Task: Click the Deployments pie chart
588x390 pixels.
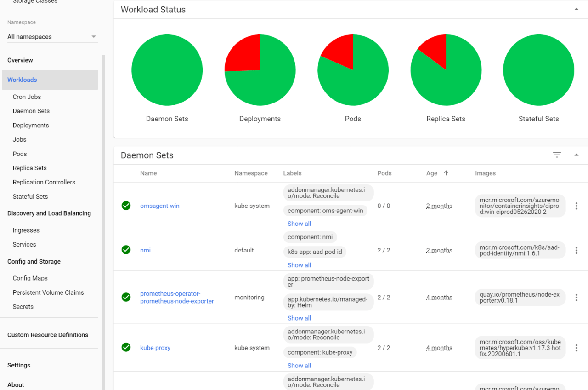Action: point(260,69)
